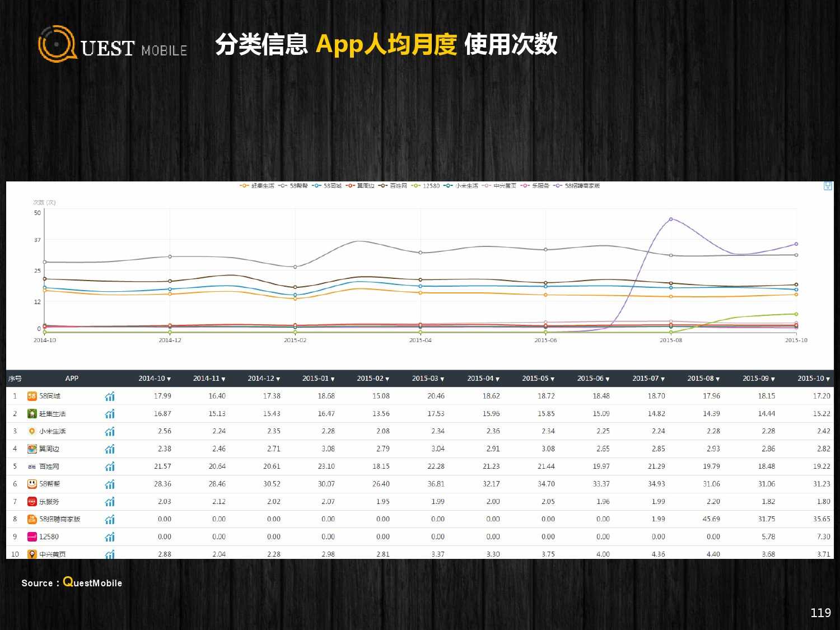Click the save-chart icon above the graph
The height and width of the screenshot is (630, 840).
point(828,186)
